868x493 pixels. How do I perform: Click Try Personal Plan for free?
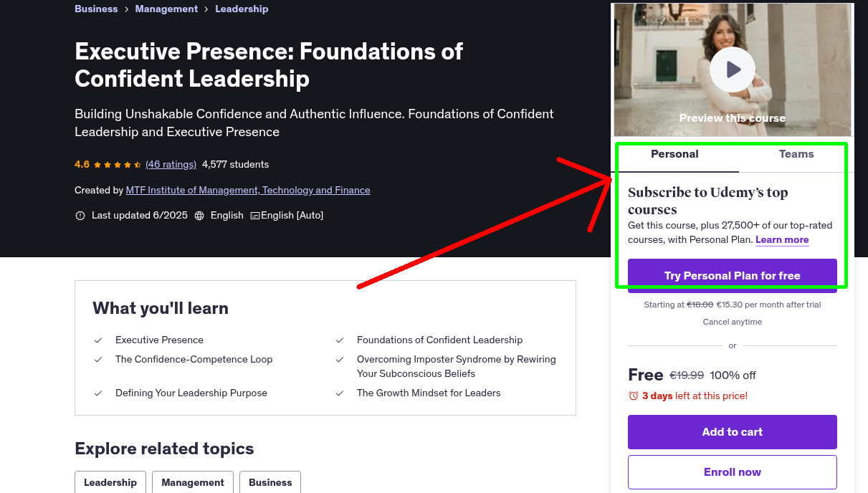tap(733, 276)
